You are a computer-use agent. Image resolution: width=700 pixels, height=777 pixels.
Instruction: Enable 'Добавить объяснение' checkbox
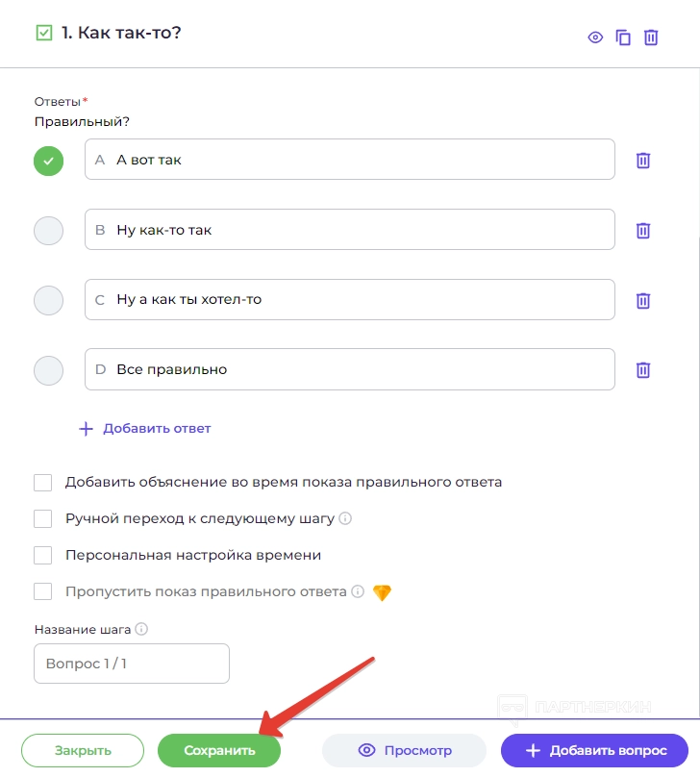(42, 482)
